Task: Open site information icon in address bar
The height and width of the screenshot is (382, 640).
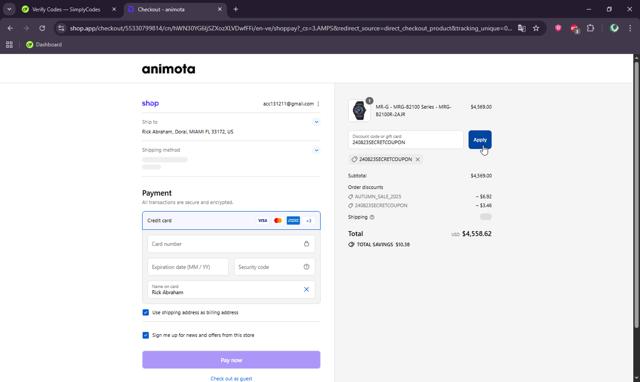Action: pyautogui.click(x=61, y=28)
